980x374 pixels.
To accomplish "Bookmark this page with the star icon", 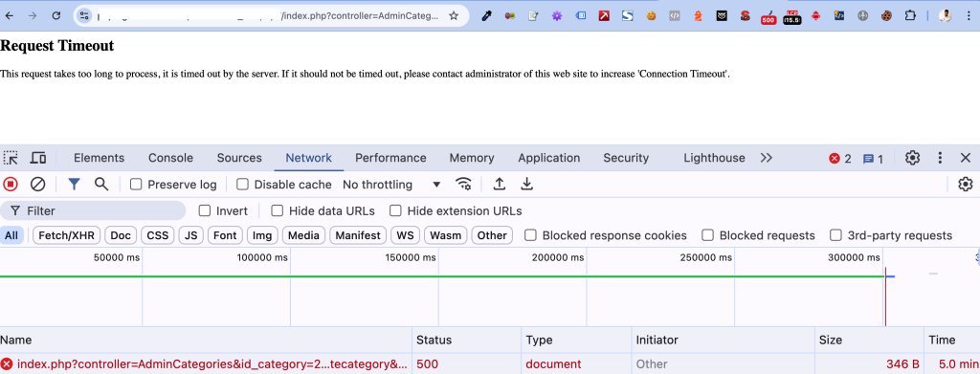I will tap(454, 15).
